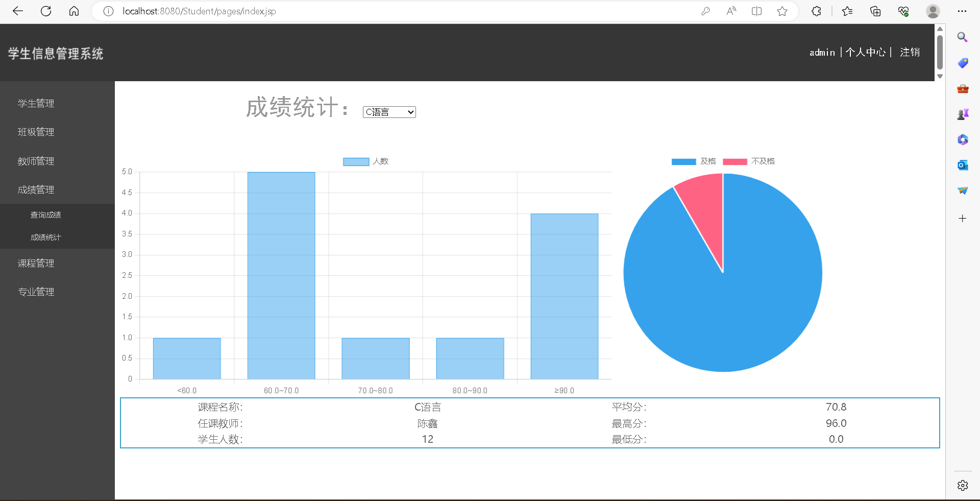Click the lowest score value 0.0
Screen dimensions: 980x501
(x=836, y=439)
